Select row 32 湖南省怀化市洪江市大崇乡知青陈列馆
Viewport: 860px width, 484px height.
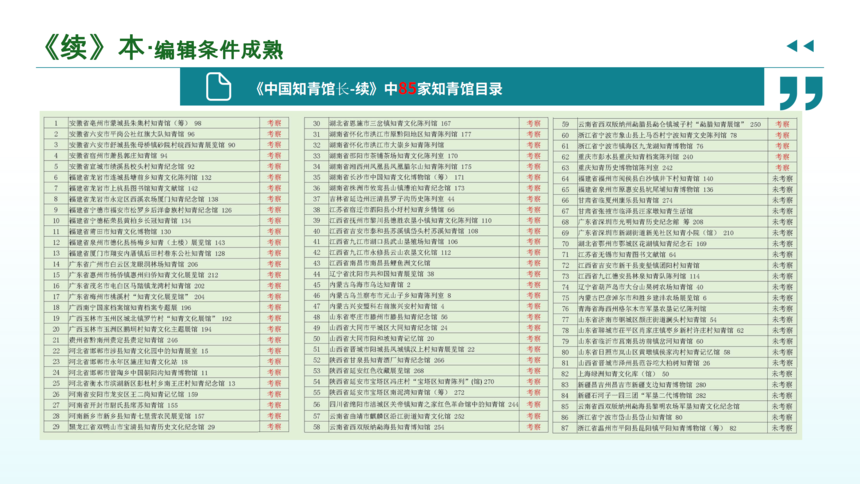pyautogui.click(x=426, y=145)
